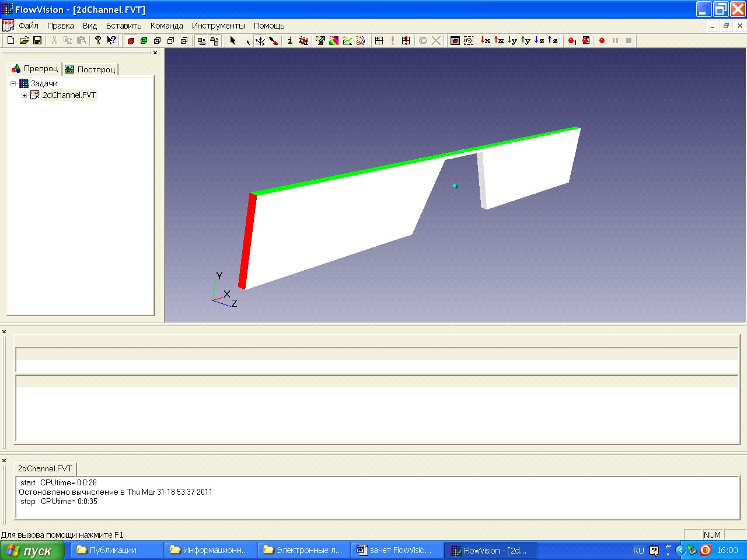747x560 pixels.
Task: Click the Save floppy disk icon
Action: coord(37,40)
